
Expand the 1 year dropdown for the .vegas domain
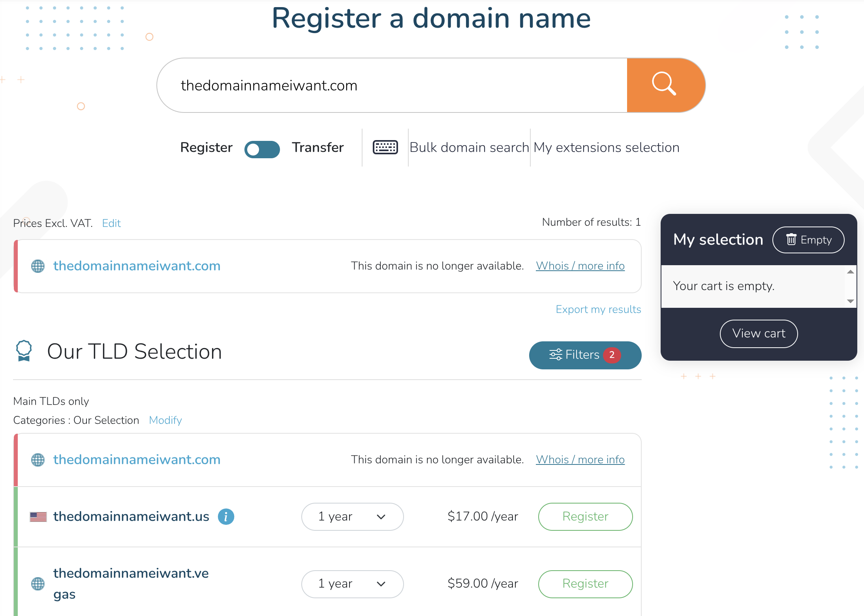(352, 584)
